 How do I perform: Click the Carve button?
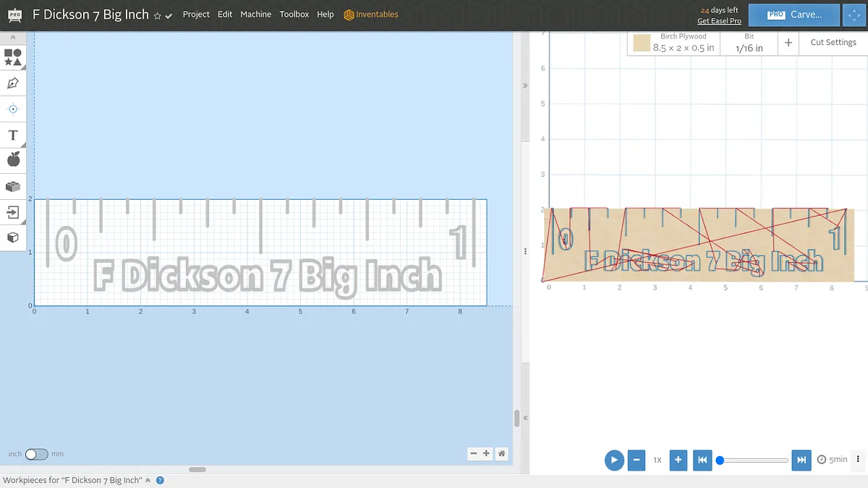tap(793, 14)
